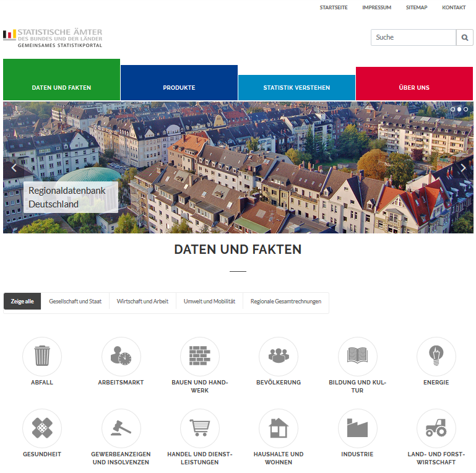
Task: Click into the Suche search field
Action: click(x=413, y=37)
